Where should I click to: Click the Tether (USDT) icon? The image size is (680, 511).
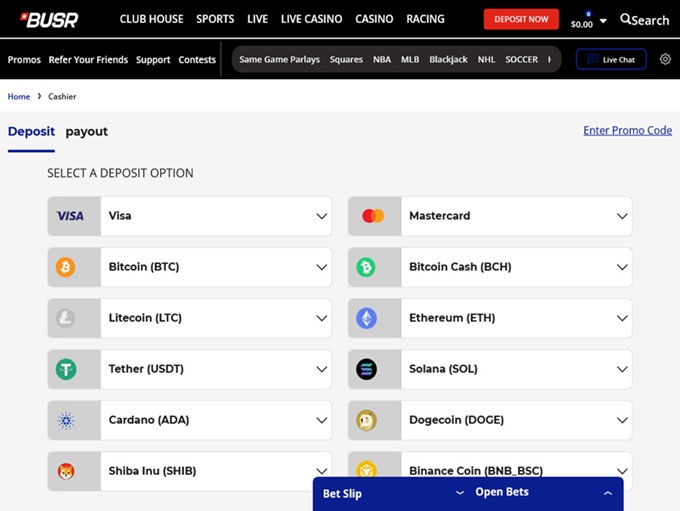click(x=66, y=369)
